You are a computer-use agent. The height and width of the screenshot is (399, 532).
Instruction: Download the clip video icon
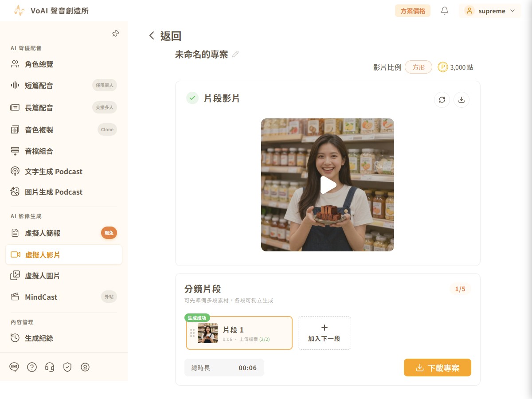(x=462, y=100)
